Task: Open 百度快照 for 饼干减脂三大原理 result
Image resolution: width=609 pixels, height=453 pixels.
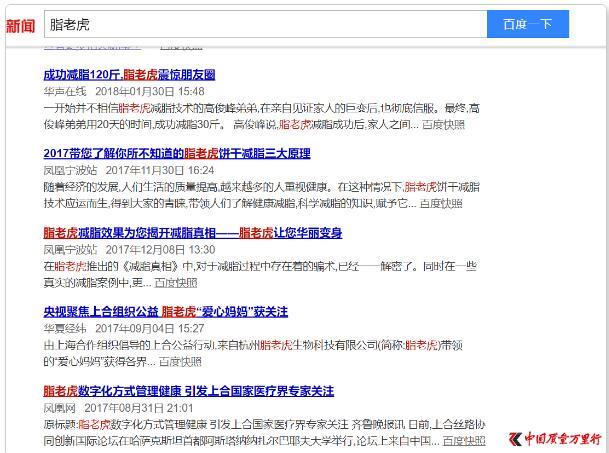Action: 441,203
